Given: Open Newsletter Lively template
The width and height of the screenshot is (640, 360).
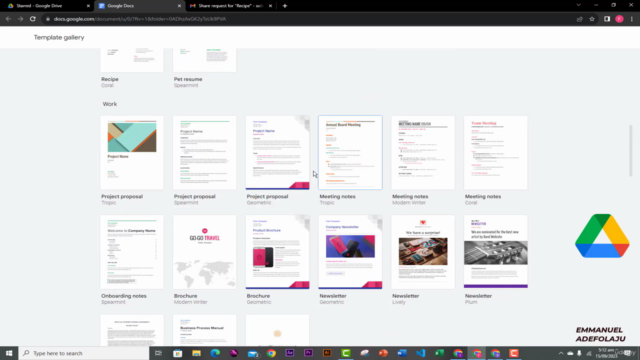Looking at the screenshot, I should 423,252.
